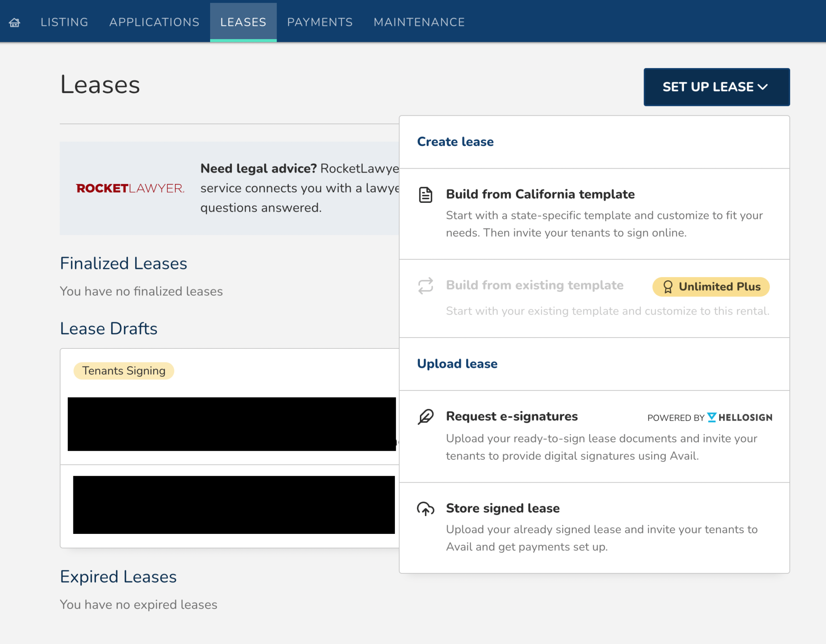Switch to the Applications tab
The image size is (826, 644).
[154, 22]
